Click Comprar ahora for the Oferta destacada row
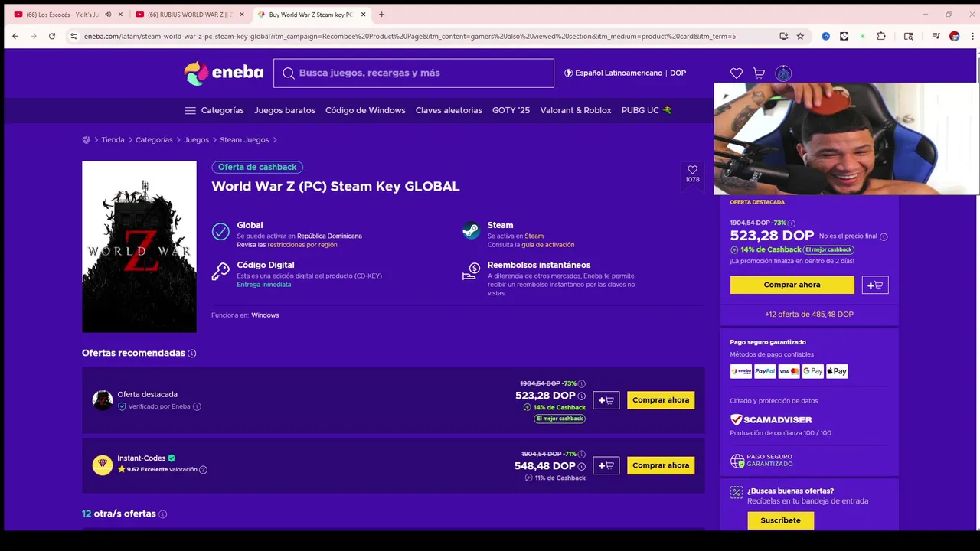980x551 pixels. [661, 400]
